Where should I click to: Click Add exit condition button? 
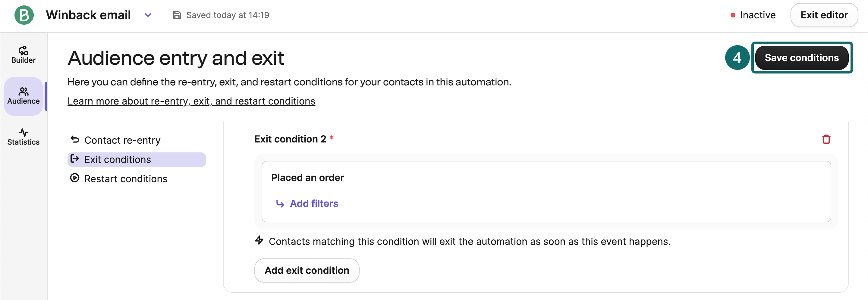(x=306, y=270)
